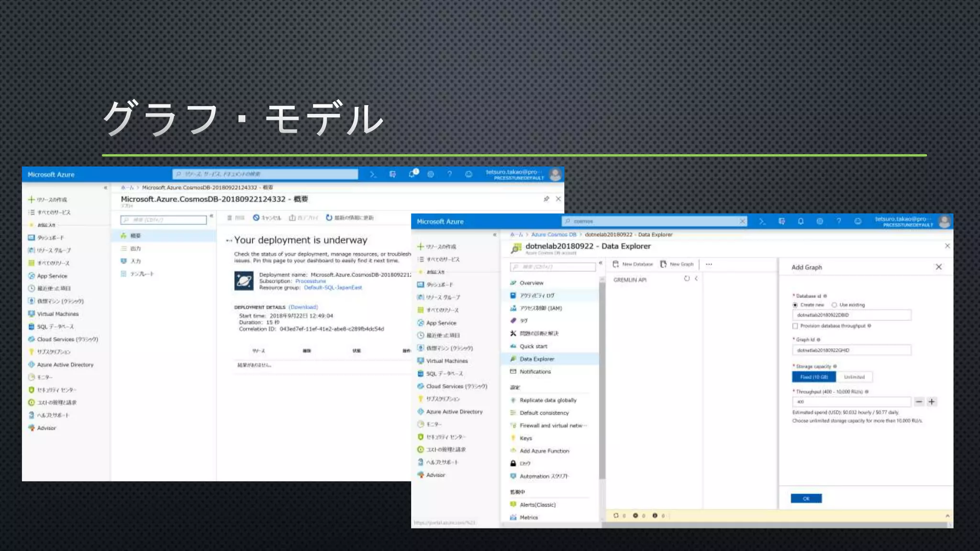
Task: Click the New Database toolbar icon
Action: pos(616,264)
